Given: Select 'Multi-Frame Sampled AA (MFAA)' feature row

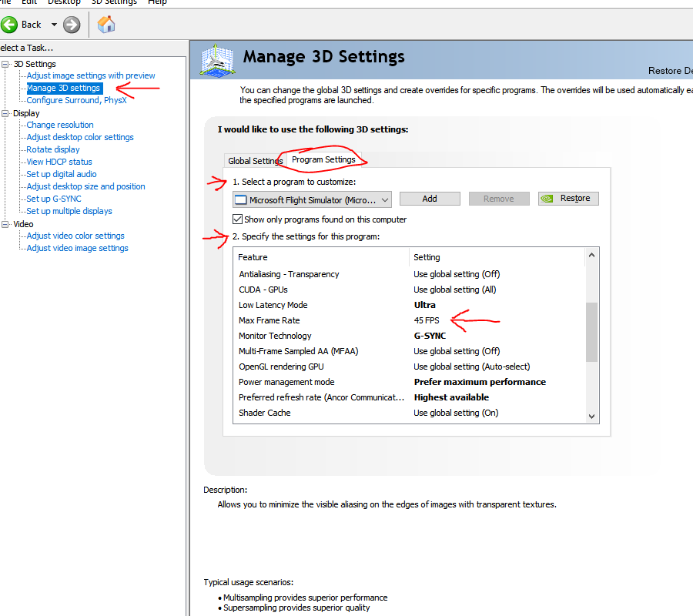Looking at the screenshot, I should pyautogui.click(x=410, y=352).
